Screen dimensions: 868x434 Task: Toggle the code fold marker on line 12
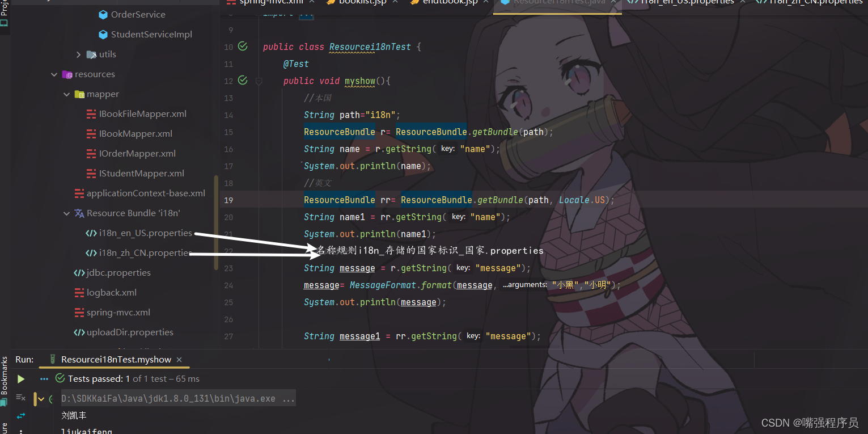(259, 81)
